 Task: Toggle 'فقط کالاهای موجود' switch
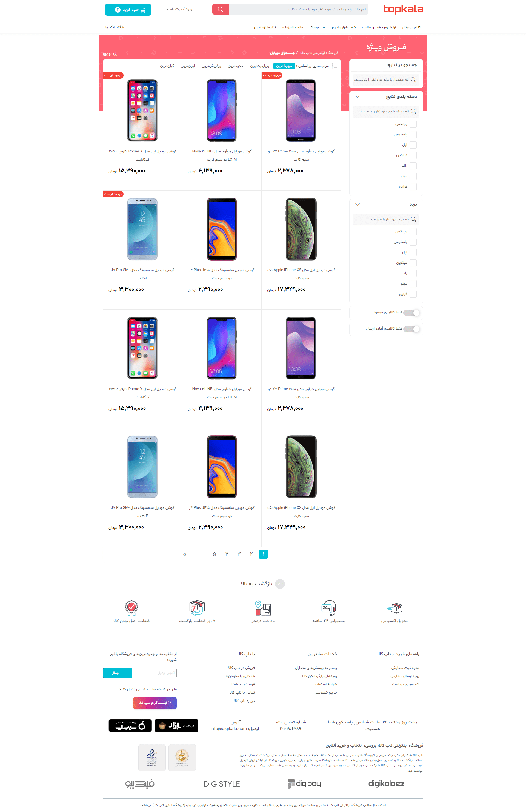[411, 313]
